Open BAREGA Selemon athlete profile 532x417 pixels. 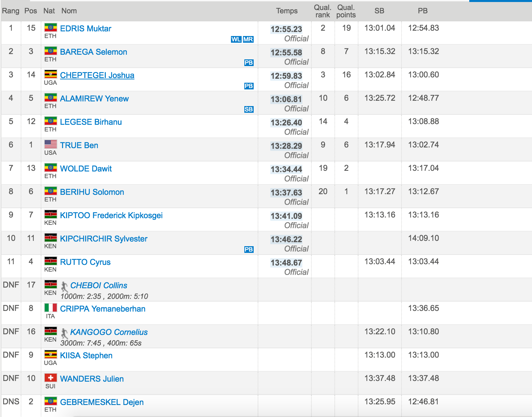(x=93, y=52)
